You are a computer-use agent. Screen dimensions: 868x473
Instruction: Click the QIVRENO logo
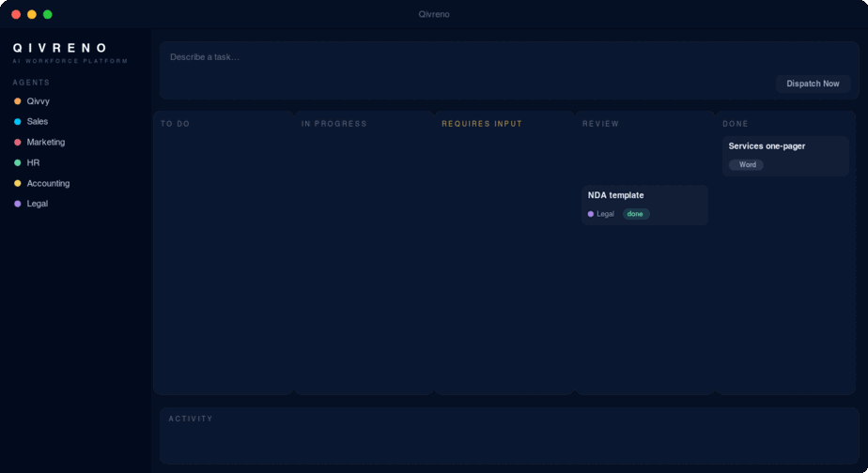(x=60, y=48)
